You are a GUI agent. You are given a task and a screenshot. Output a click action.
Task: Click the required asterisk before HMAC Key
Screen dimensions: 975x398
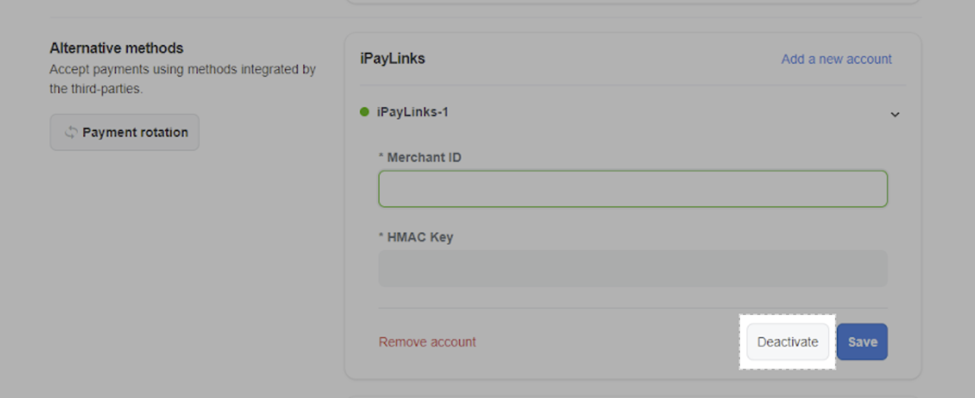tap(381, 236)
